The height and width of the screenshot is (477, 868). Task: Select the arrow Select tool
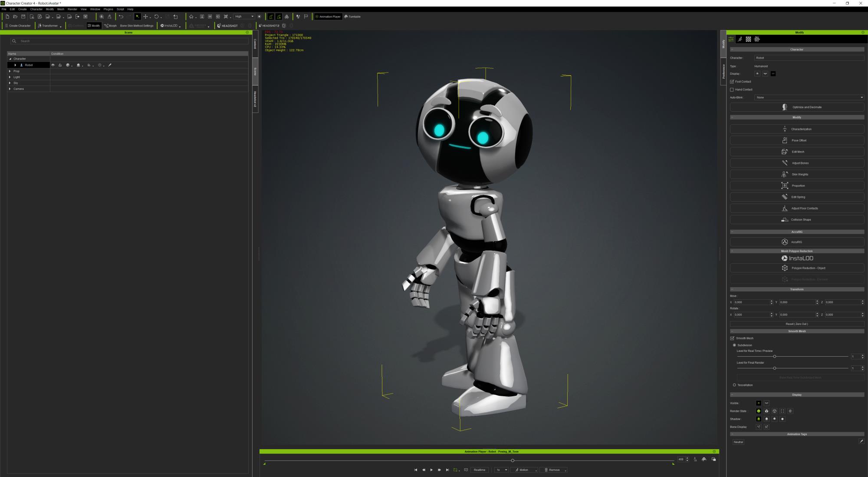point(137,17)
